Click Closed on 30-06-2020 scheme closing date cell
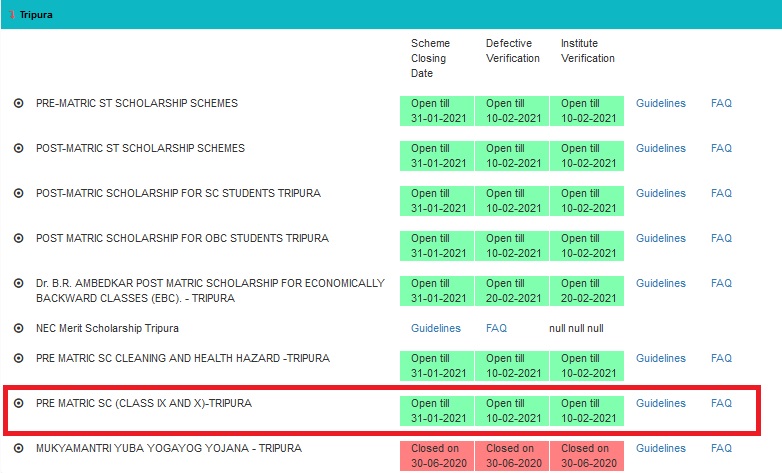 click(x=436, y=456)
